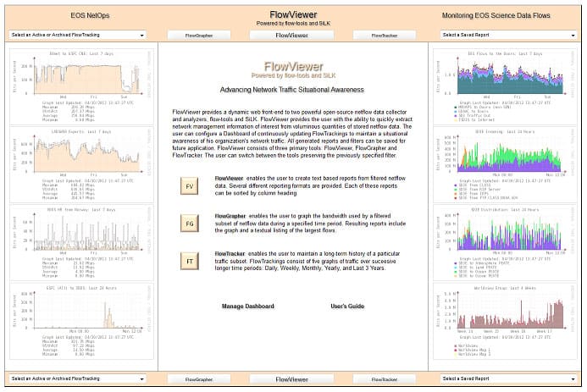Screen dimensions: 587x392
Task: Click 'Powered by flow-tools and SiLK' under the header FlowViewer title
Action: click(x=293, y=23)
